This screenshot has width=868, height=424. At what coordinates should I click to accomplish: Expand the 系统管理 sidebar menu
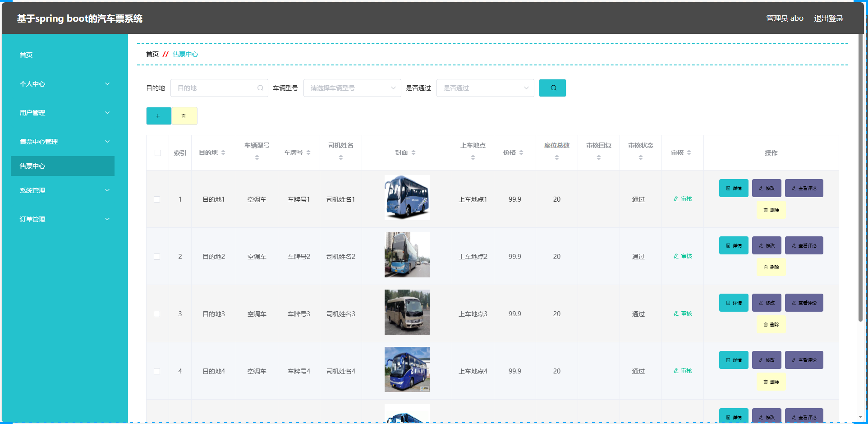(x=63, y=190)
